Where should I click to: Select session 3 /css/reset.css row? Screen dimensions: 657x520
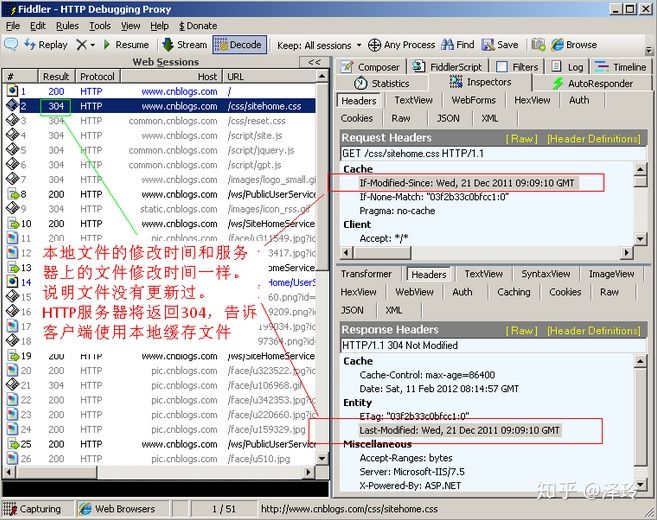[161, 121]
